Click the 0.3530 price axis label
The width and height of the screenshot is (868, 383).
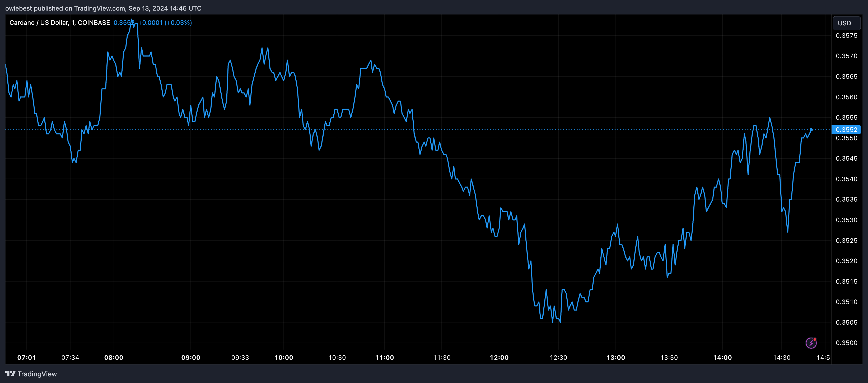(846, 220)
